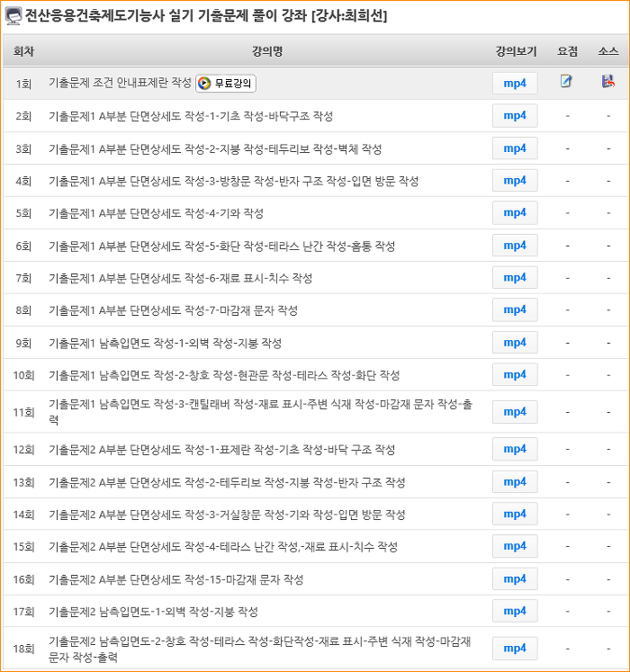Select the 강의보기 column header
Viewport: 630px width, 672px height.
516,51
